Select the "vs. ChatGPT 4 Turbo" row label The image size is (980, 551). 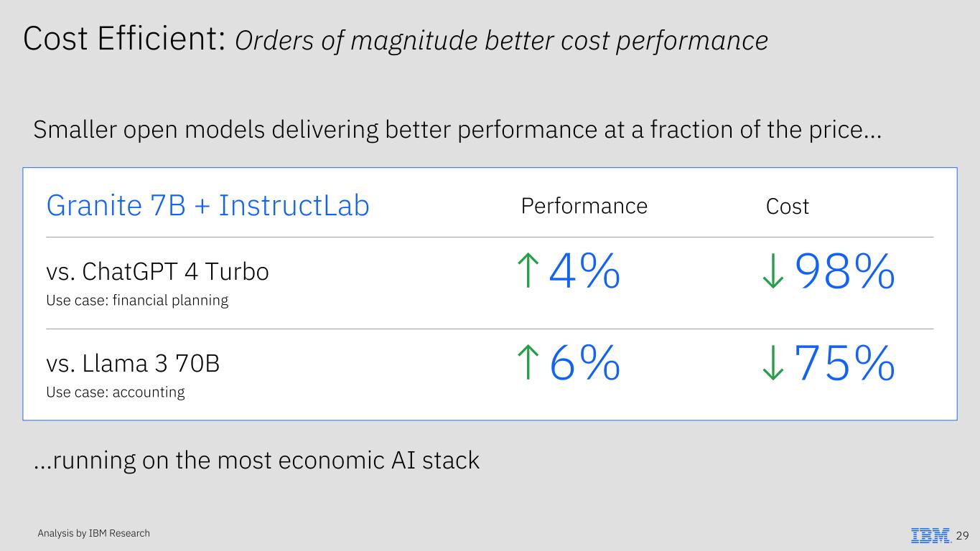pyautogui.click(x=157, y=272)
